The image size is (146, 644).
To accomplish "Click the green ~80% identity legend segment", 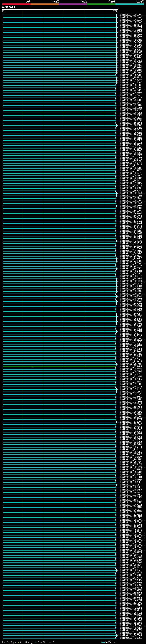I will click(x=101, y=4).
